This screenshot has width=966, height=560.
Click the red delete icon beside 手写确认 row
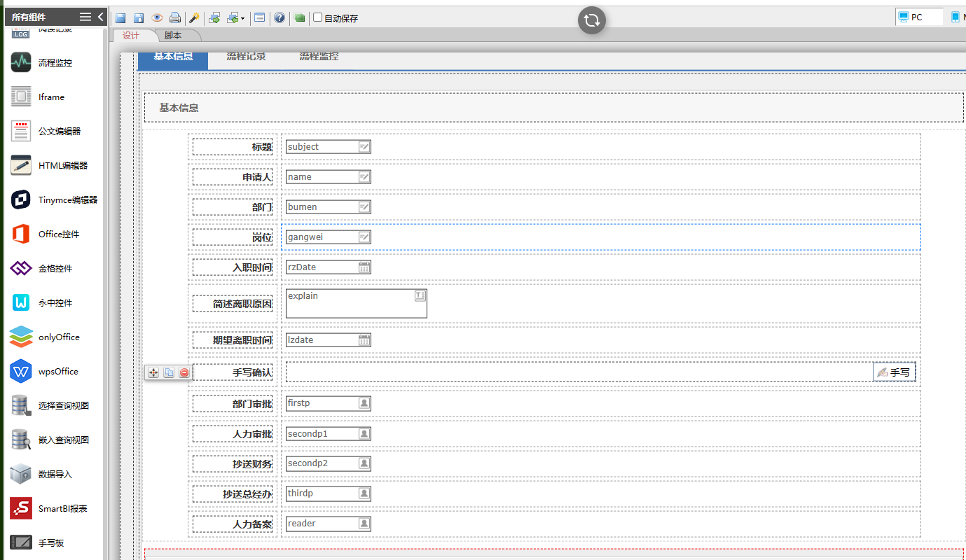click(x=184, y=372)
